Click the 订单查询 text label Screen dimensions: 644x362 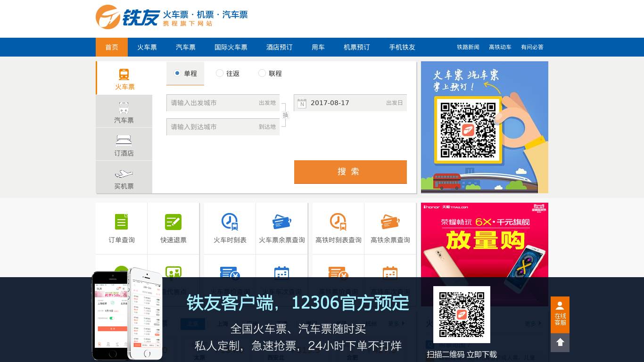click(122, 240)
